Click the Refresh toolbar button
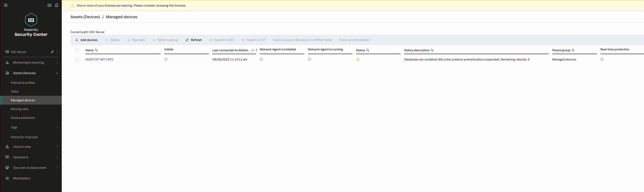The height and width of the screenshot is (192, 644). coord(194,40)
